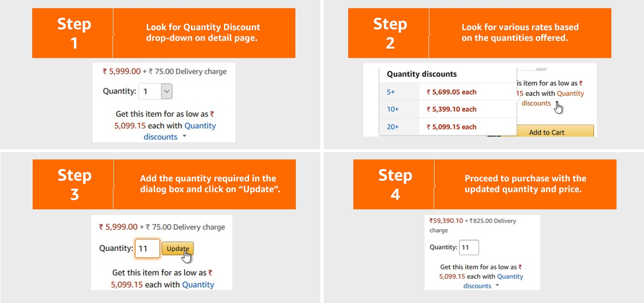The height and width of the screenshot is (303, 644).
Task: Click the Step 1 header banner
Action: pyautogui.click(x=163, y=33)
